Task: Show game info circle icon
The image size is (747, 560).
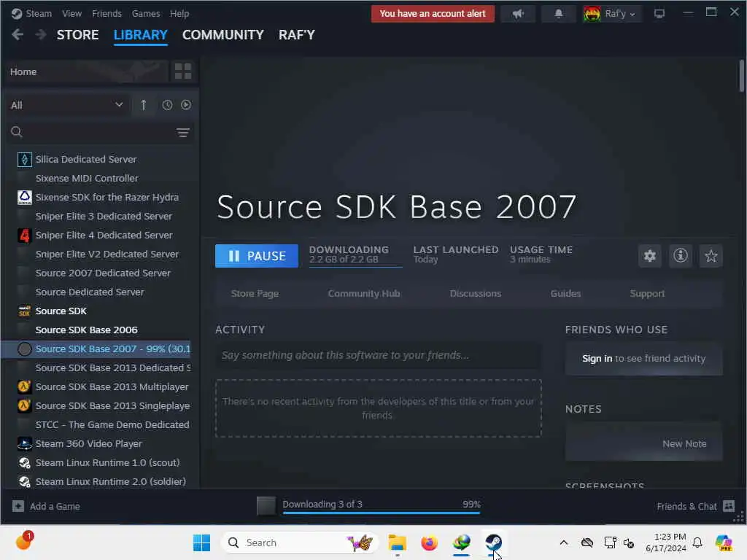Action: [x=681, y=256]
